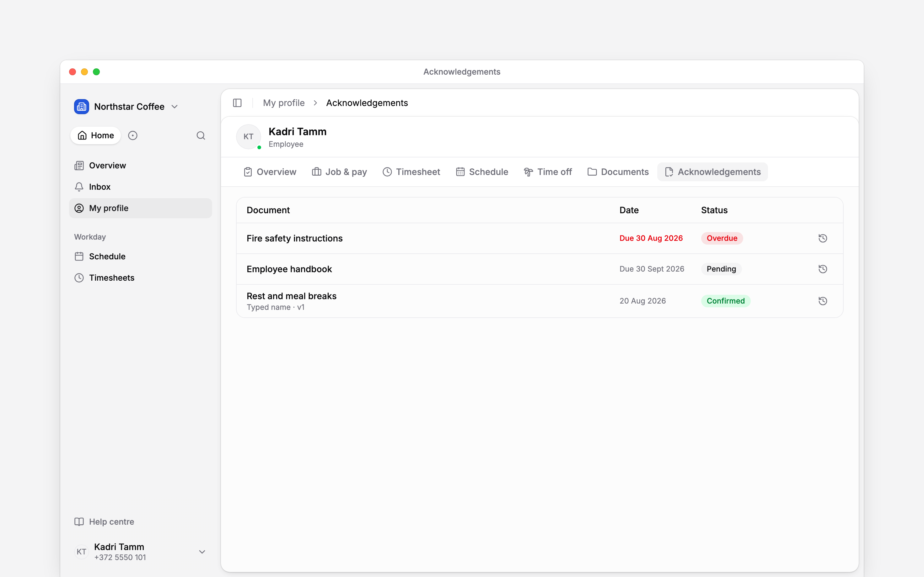Click the Home button

coord(96,135)
